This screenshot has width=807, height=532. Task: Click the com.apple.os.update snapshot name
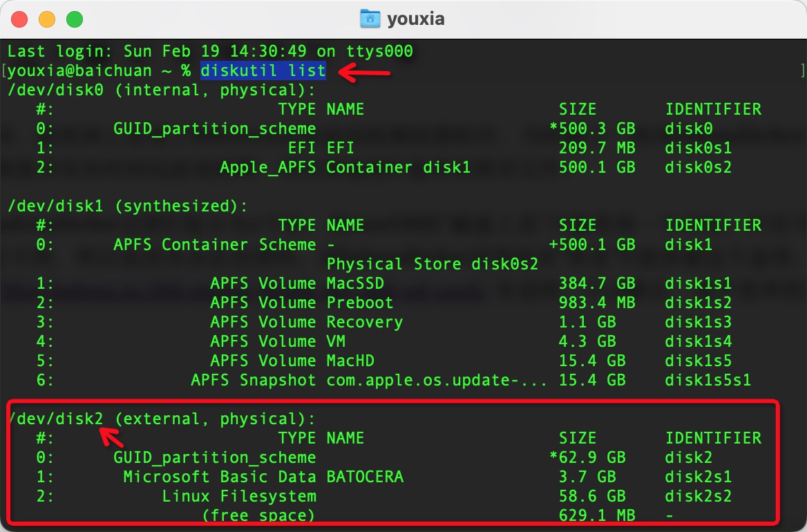[437, 380]
